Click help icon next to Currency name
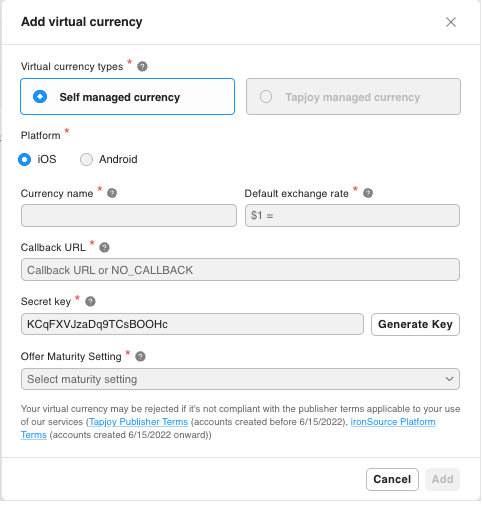 click(x=112, y=193)
